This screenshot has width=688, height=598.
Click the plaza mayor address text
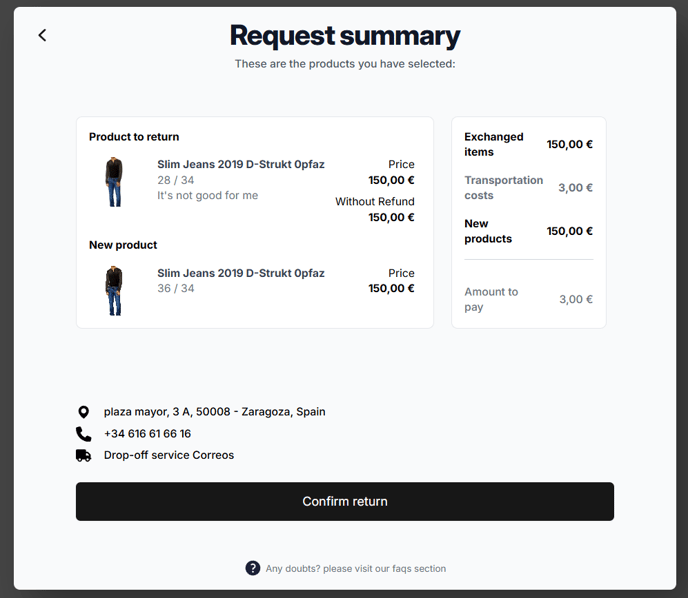coord(215,412)
